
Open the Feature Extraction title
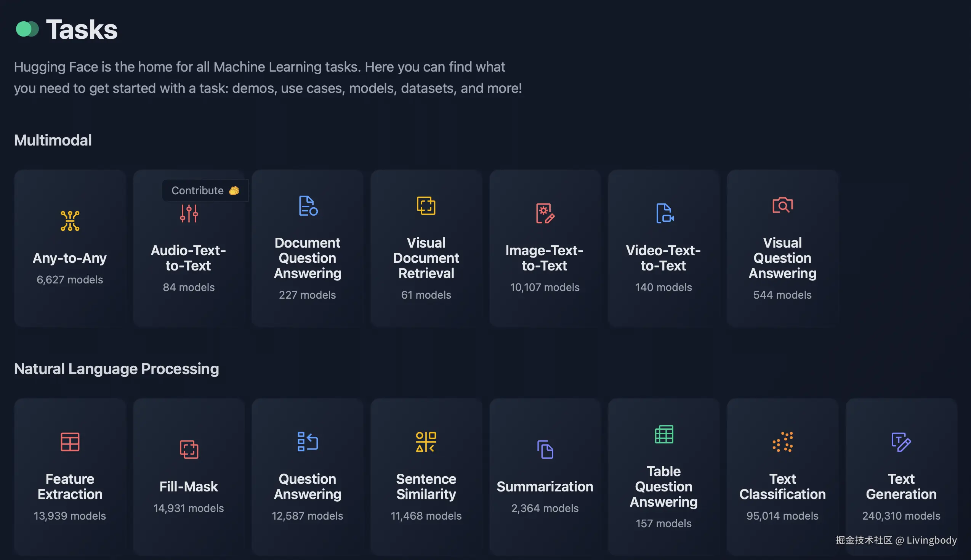pyautogui.click(x=70, y=486)
